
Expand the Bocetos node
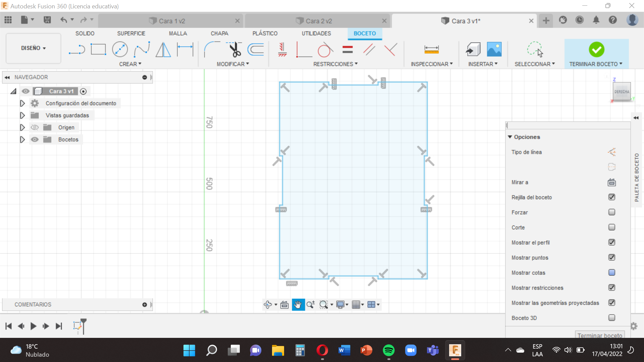pos(22,139)
